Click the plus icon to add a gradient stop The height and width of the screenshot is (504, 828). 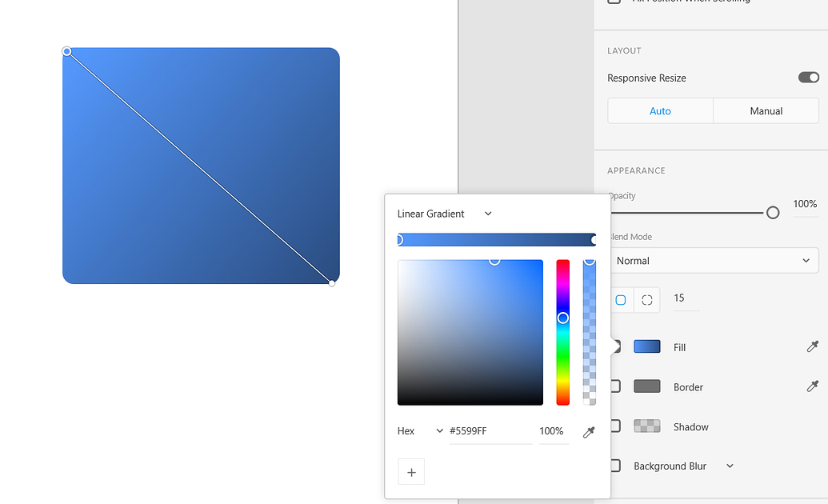pos(411,471)
